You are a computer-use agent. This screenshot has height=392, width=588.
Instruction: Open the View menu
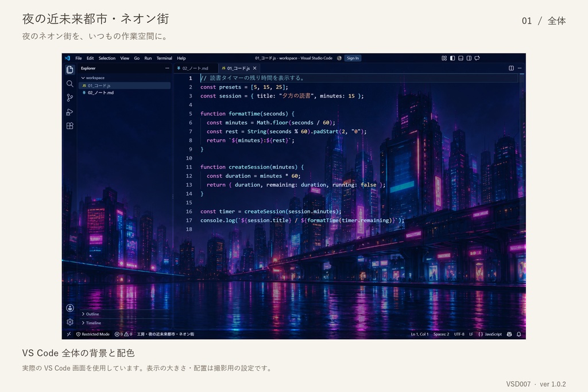coord(125,58)
